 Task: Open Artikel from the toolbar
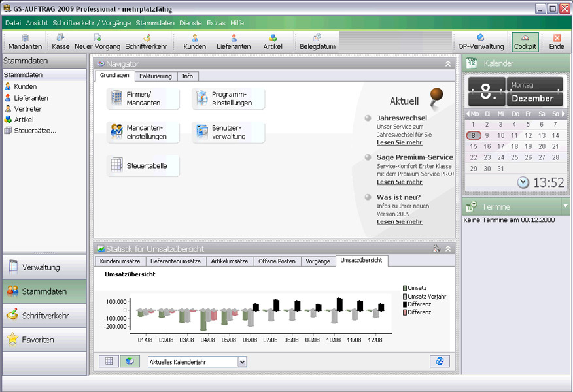click(273, 42)
